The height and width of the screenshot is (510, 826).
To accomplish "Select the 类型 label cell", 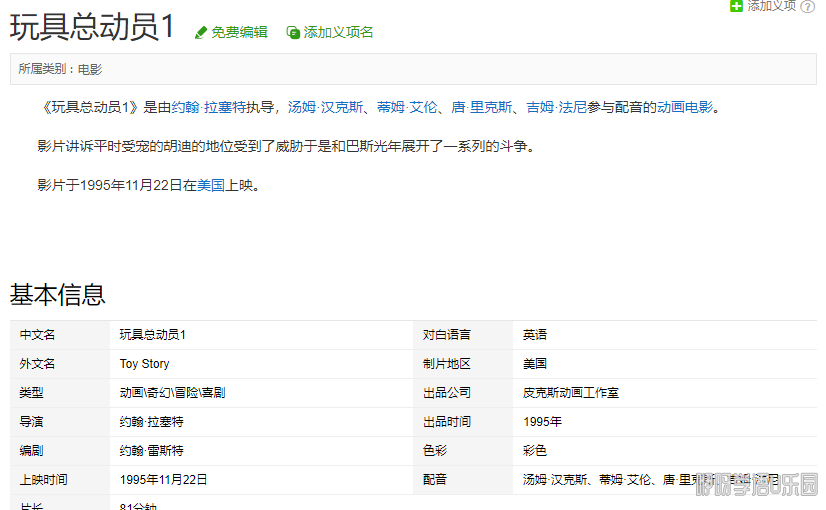I will click(60, 393).
